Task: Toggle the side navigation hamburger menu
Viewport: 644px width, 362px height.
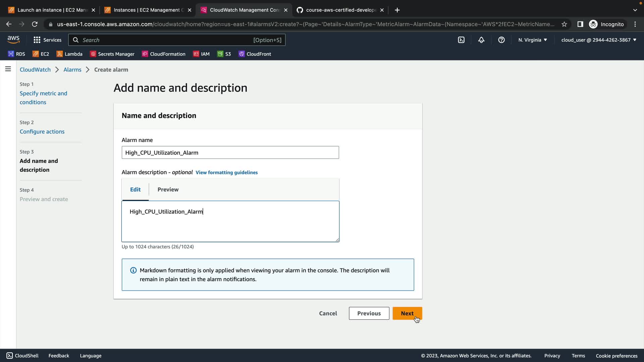Action: tap(8, 69)
